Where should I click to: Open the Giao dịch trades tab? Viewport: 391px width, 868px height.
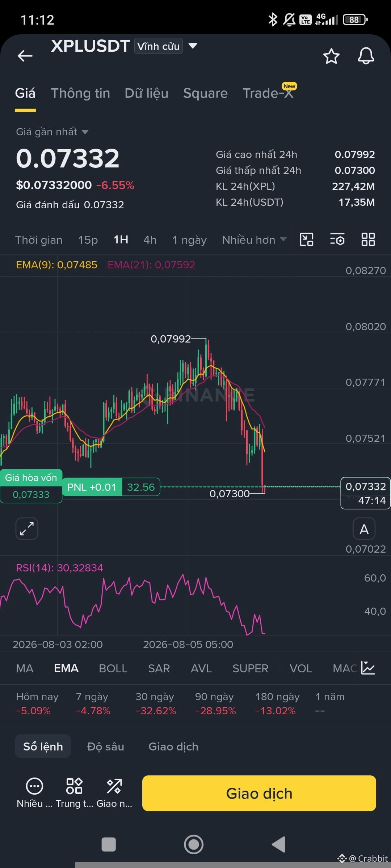point(173,746)
